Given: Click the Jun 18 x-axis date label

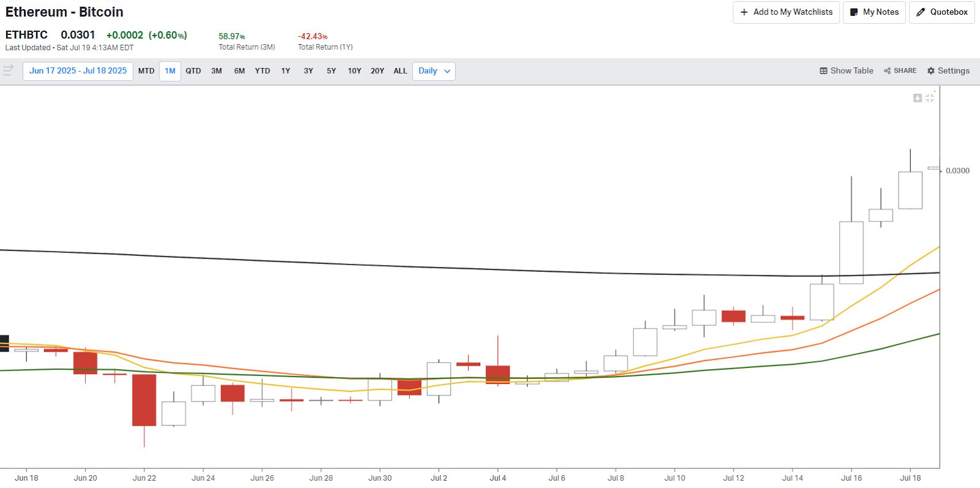Looking at the screenshot, I should point(26,478).
